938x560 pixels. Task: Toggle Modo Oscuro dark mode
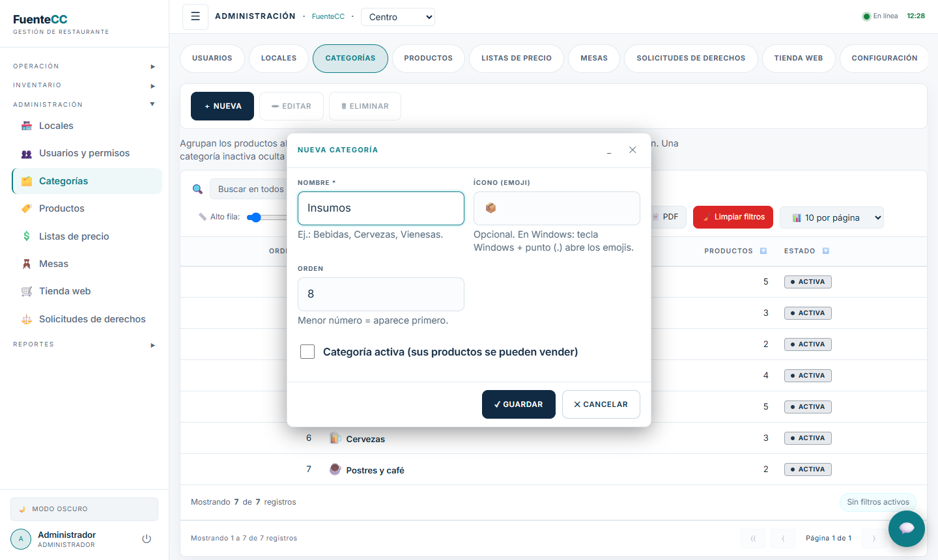[84, 509]
